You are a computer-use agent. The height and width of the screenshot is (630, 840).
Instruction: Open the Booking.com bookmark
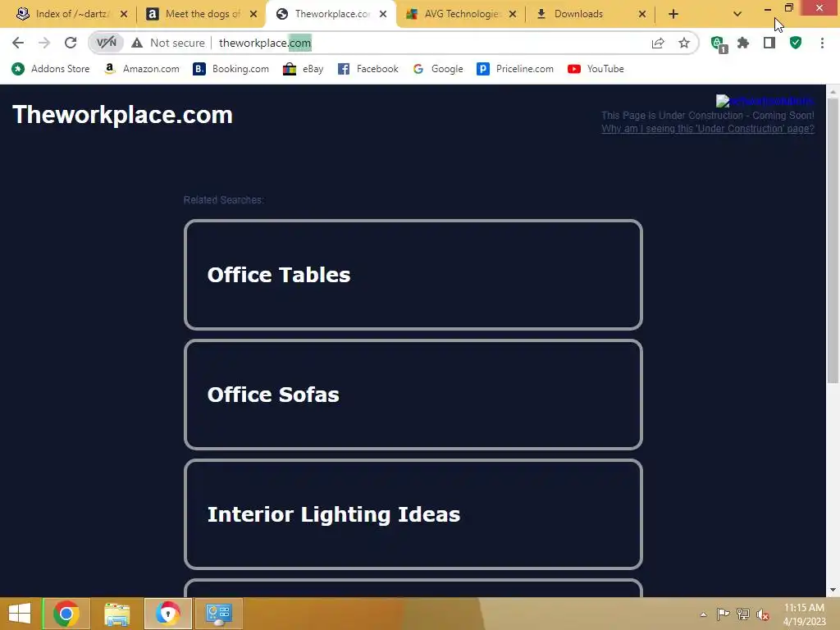click(x=231, y=69)
